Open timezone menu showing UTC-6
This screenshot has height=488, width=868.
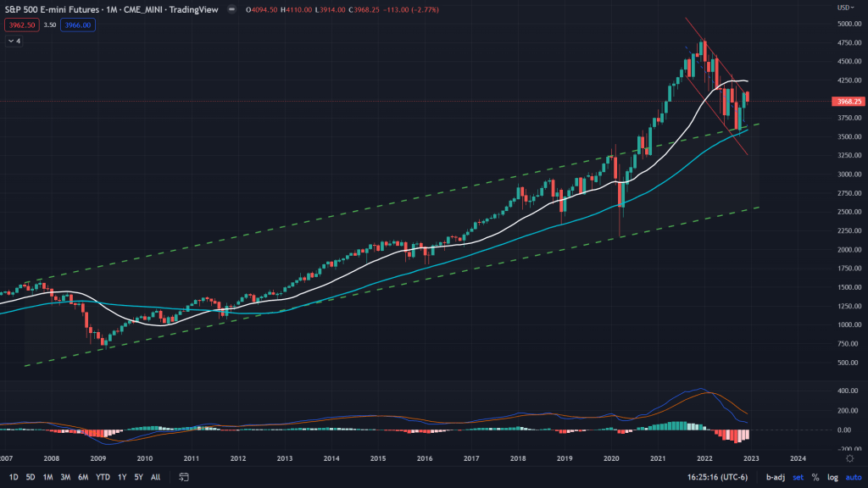point(726,477)
